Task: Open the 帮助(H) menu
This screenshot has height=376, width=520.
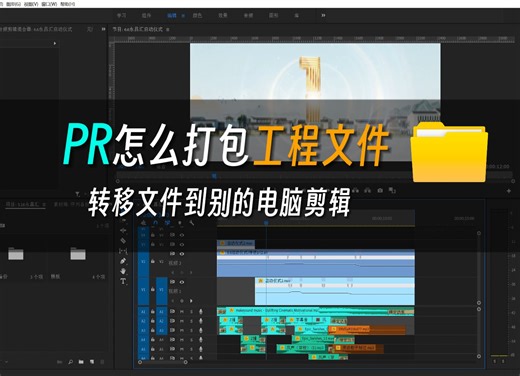Action: [x=67, y=4]
